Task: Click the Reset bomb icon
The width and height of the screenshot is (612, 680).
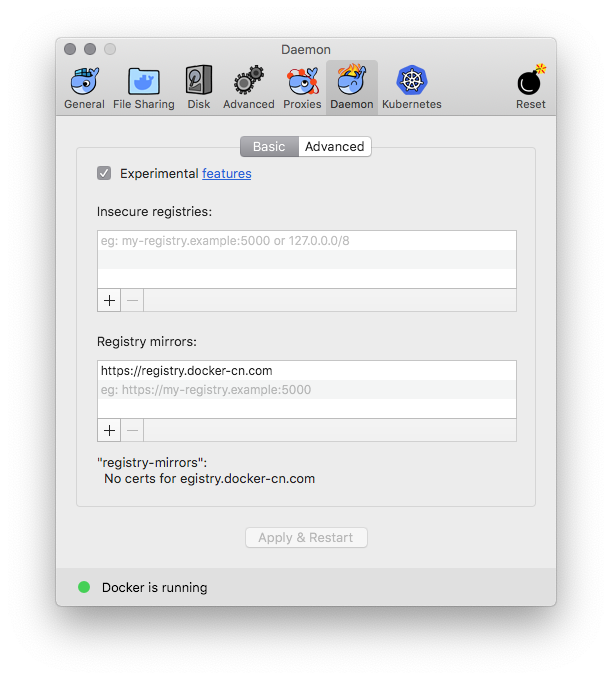Action: coord(530,88)
